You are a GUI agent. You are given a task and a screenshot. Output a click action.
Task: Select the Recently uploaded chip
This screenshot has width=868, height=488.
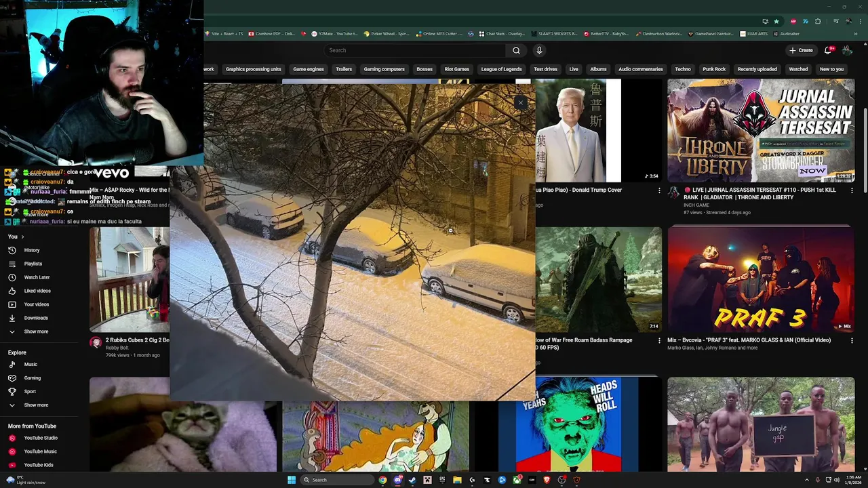[757, 69]
